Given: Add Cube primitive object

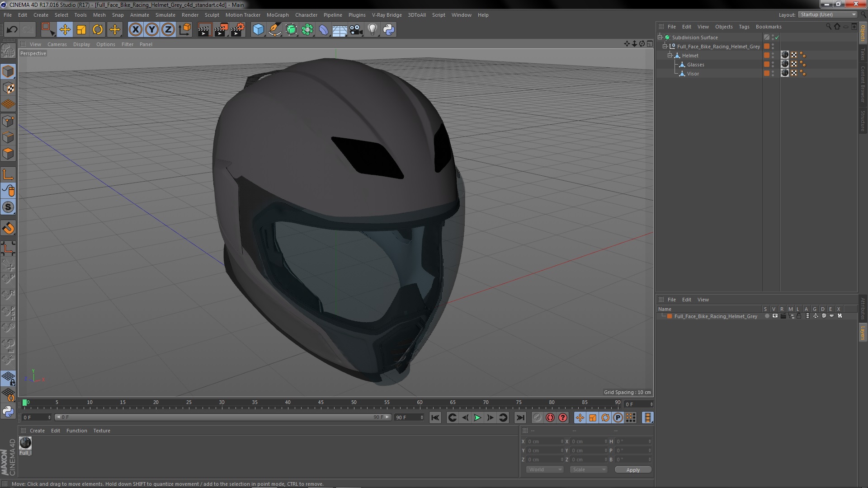Looking at the screenshot, I should tap(258, 30).
